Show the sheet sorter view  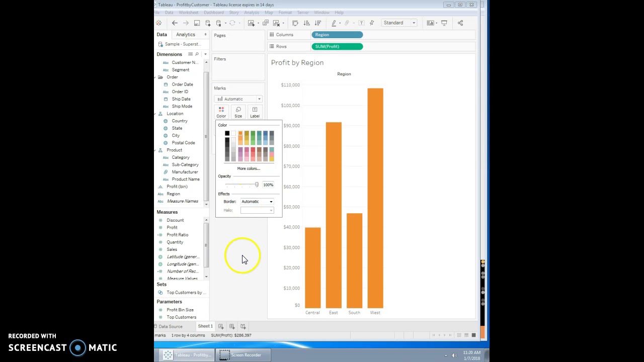tap(459, 335)
